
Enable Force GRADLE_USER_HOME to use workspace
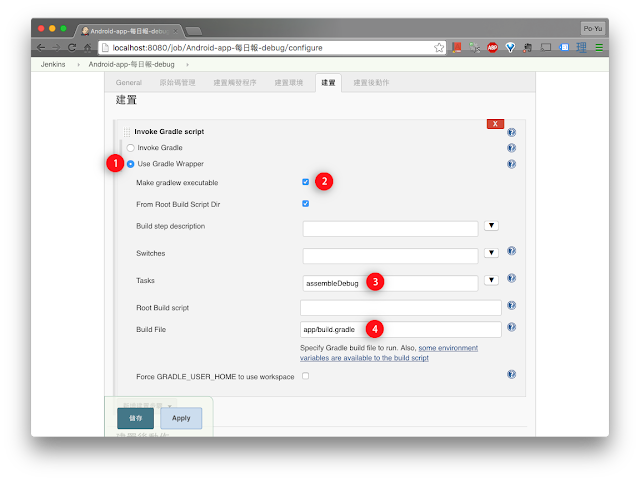305,376
